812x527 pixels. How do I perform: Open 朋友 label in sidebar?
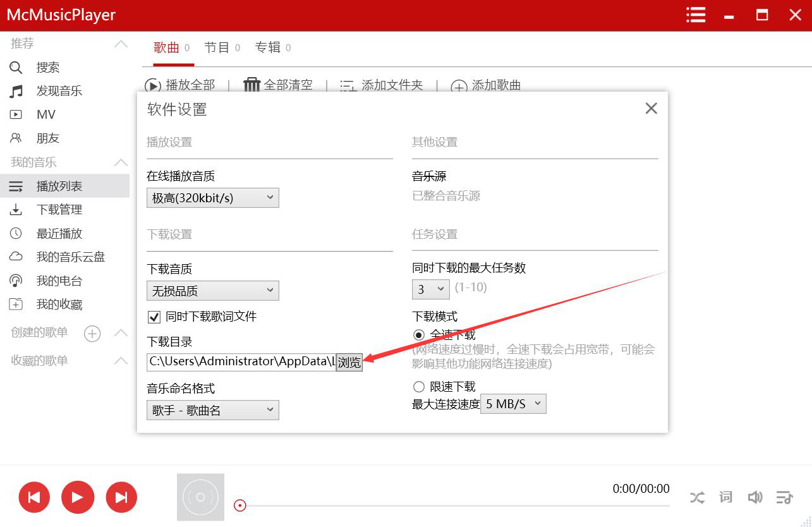[48, 138]
